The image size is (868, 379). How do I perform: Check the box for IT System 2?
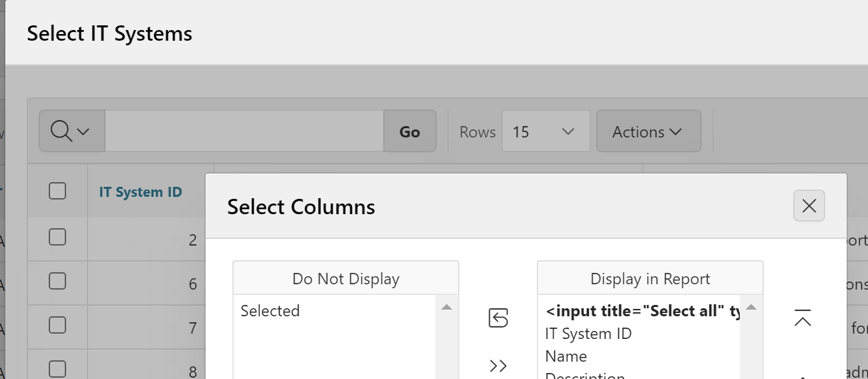pyautogui.click(x=57, y=237)
